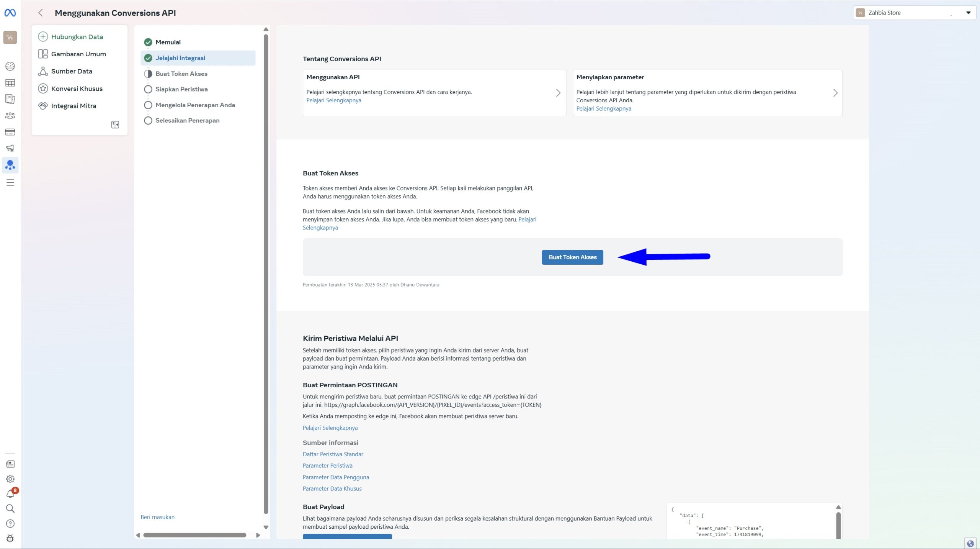
Task: Select the Selesaikan Penerapan step
Action: click(187, 120)
